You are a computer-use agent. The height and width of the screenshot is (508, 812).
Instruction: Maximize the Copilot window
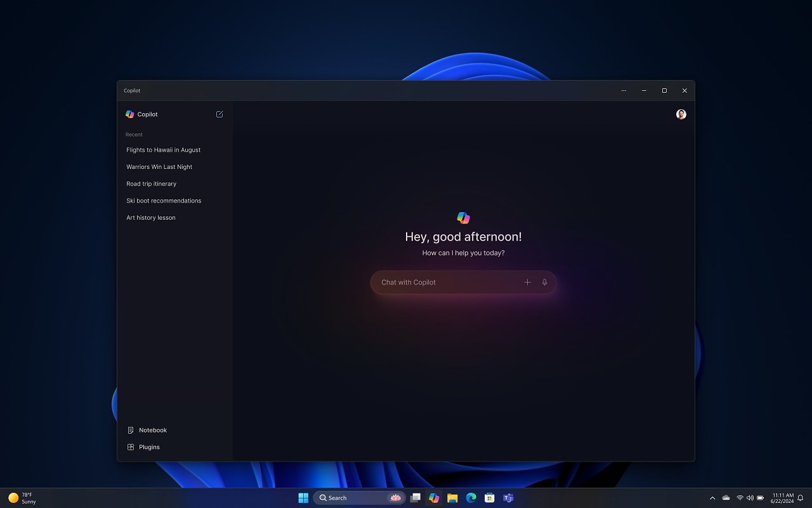[x=664, y=91]
